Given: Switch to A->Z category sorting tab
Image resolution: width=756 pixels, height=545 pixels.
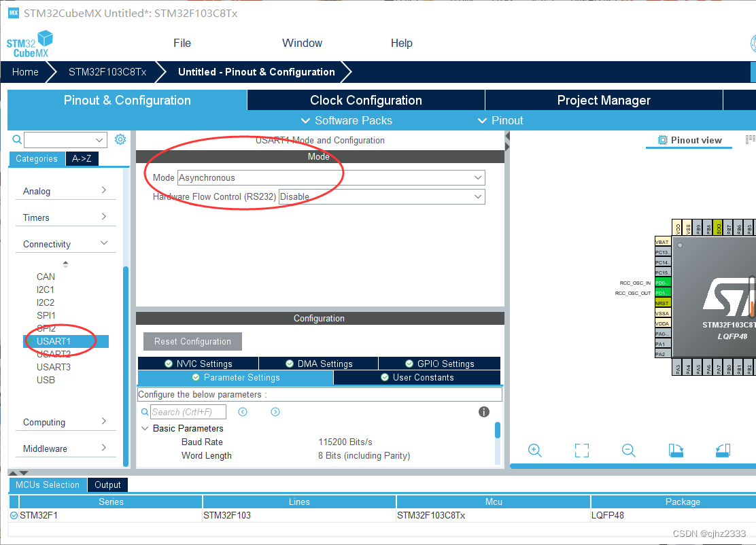Looking at the screenshot, I should coord(82,158).
